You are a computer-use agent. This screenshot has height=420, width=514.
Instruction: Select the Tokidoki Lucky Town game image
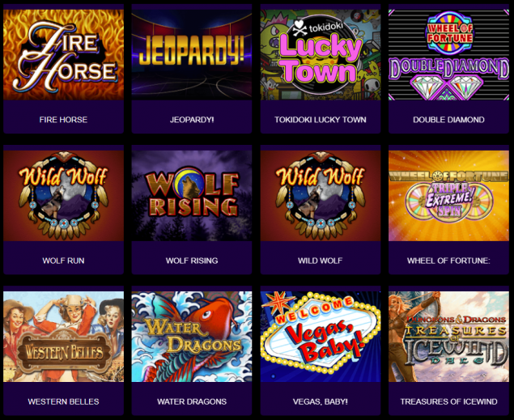[x=321, y=55]
